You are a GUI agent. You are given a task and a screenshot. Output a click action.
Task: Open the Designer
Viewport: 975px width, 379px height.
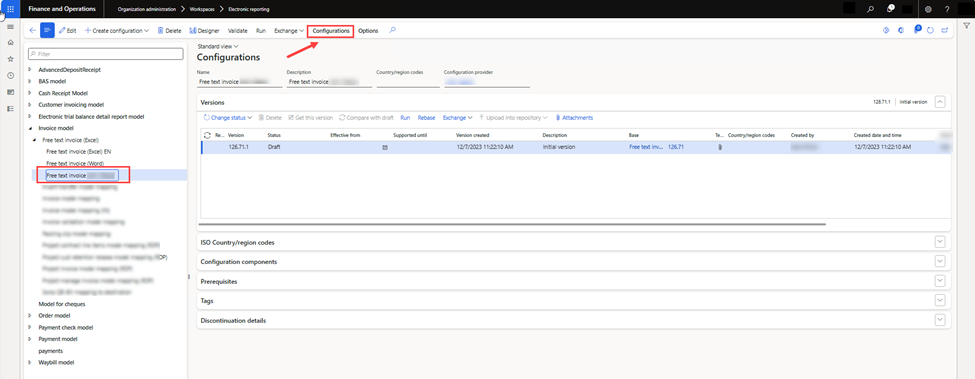205,30
